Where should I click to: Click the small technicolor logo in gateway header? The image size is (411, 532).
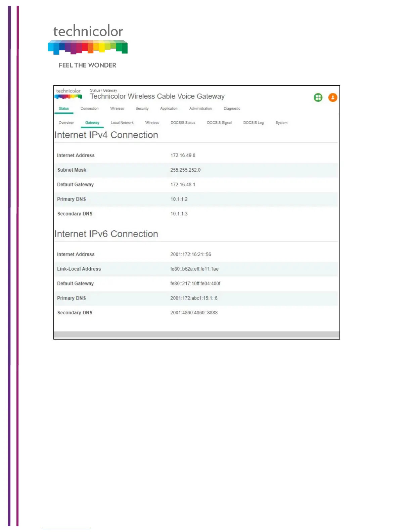pyautogui.click(x=68, y=94)
